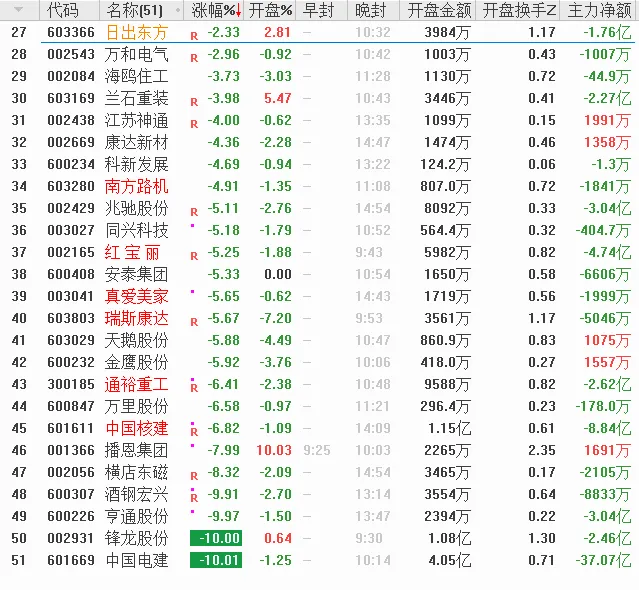Click the R marker next to 日出东方

point(194,36)
